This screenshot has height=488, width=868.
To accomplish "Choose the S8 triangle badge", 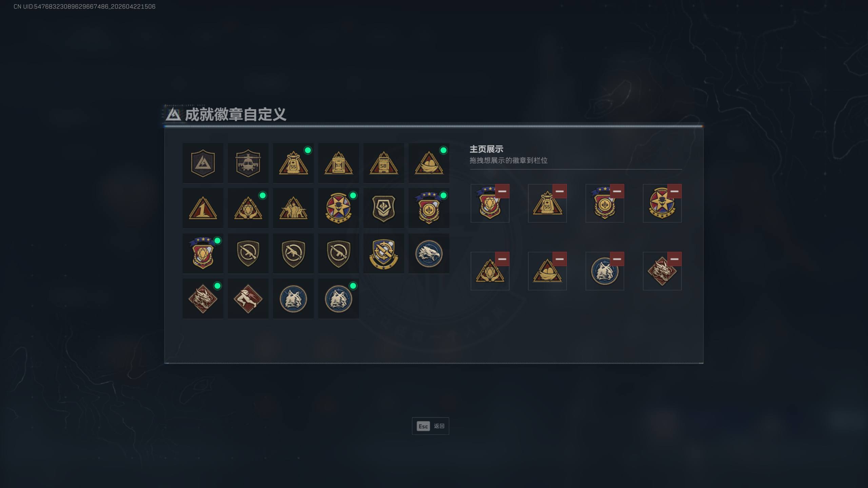I will pyautogui.click(x=383, y=163).
